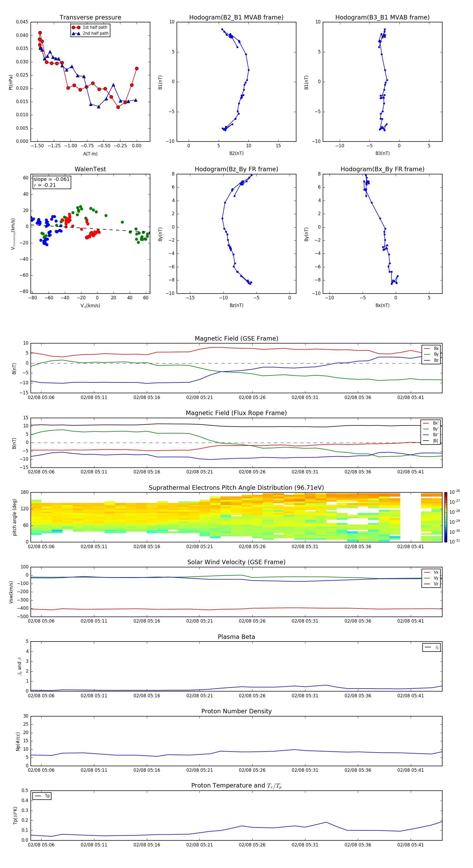The width and height of the screenshot is (473, 868).
Task: Click '02/08 05:06' tick under Plasma Beta plot
Action: coord(41,695)
